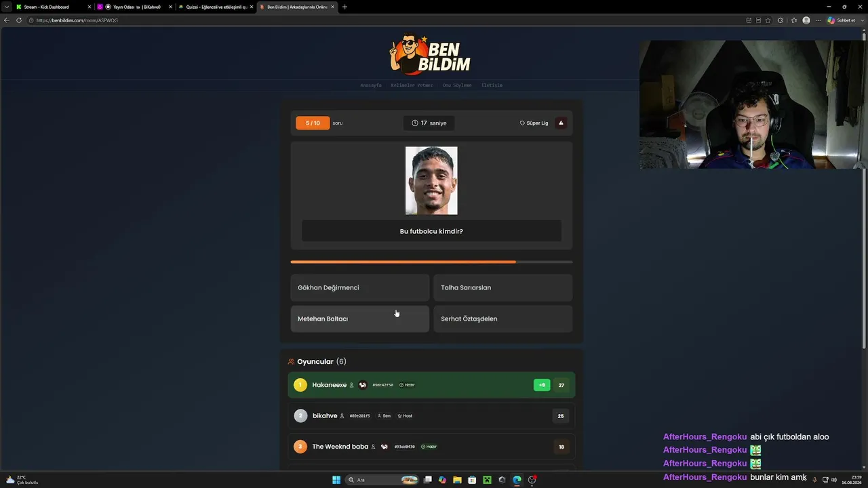Click the Oyuncular players group icon
868x488 pixels.
coord(291,362)
